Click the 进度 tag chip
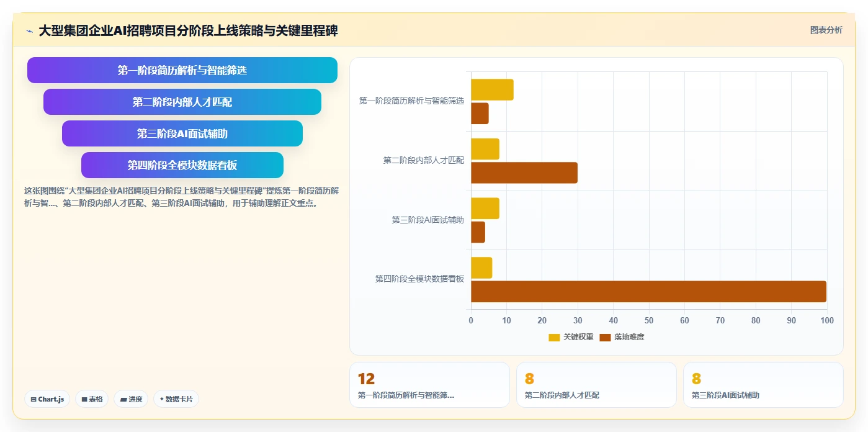Viewport: 868px width, 432px height. 131,399
